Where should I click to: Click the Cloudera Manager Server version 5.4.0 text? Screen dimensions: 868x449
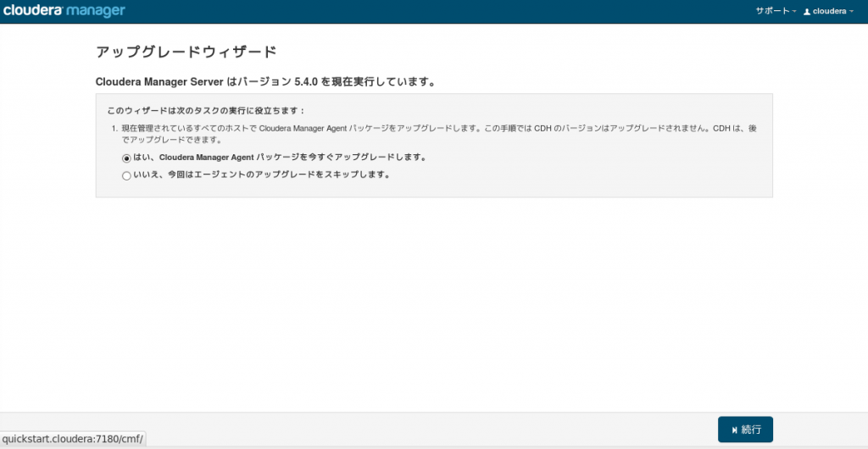coord(265,82)
